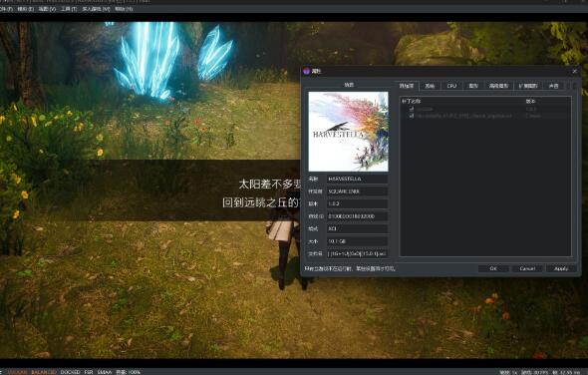Toggle VULKAN graphics API in status bar
This screenshot has height=375, width=588.
coord(17,372)
